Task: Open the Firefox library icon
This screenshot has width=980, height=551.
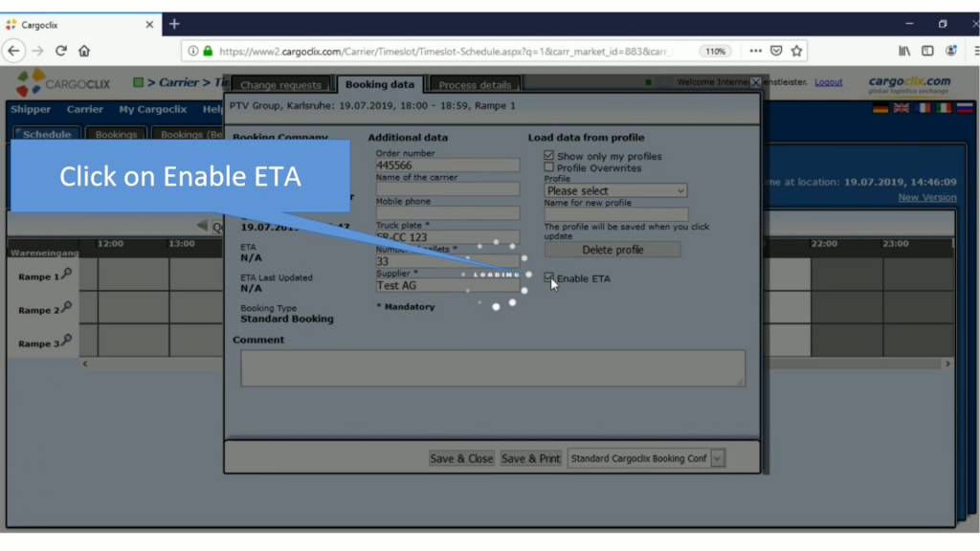Action: click(903, 51)
